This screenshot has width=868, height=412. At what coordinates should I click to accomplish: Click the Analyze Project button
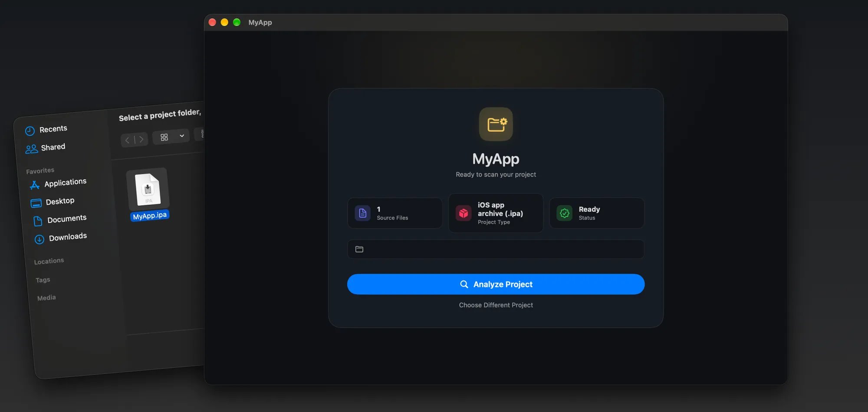point(496,284)
